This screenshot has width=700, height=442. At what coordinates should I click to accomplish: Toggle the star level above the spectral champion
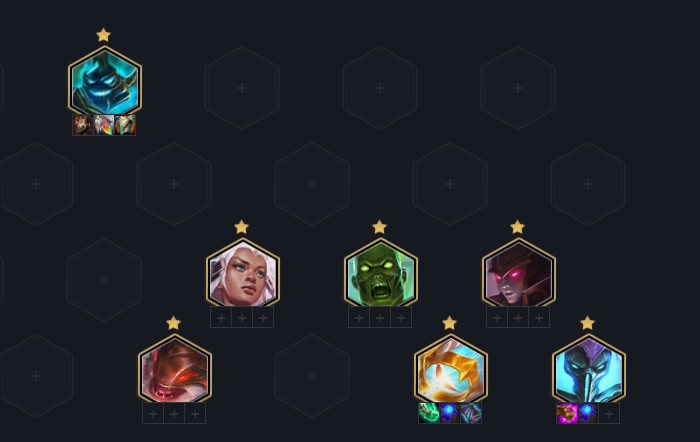[x=104, y=35]
